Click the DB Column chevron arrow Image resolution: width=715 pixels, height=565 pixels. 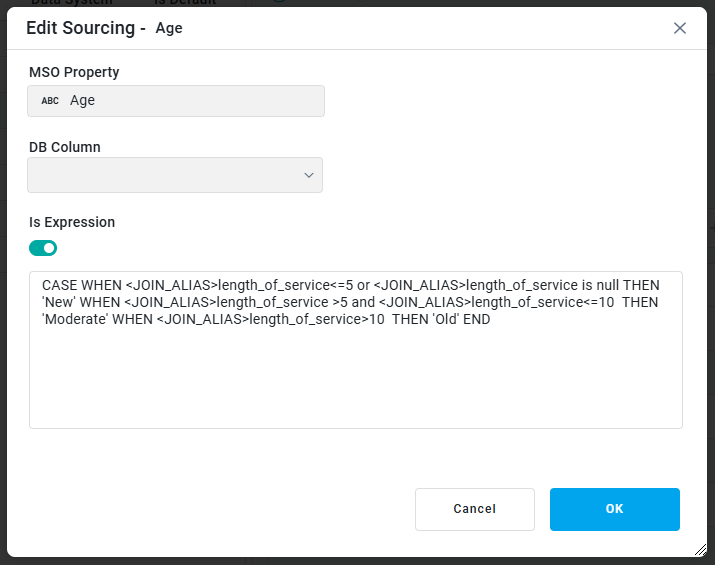tap(308, 176)
